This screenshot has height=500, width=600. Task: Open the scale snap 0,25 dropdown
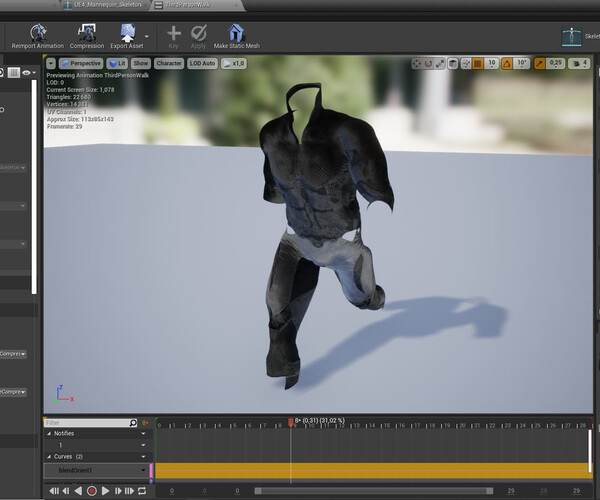tap(556, 64)
